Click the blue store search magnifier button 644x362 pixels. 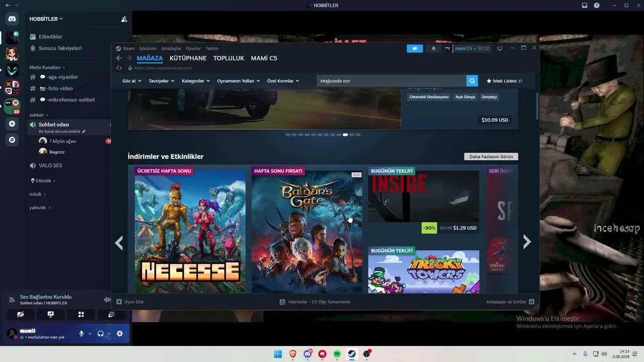[x=472, y=81]
